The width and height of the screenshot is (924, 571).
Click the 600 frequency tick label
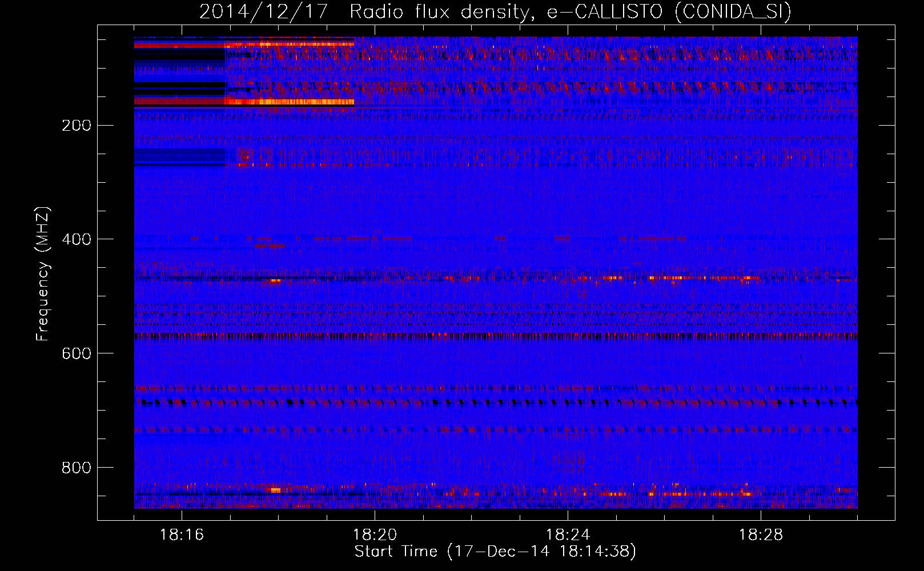click(x=77, y=353)
